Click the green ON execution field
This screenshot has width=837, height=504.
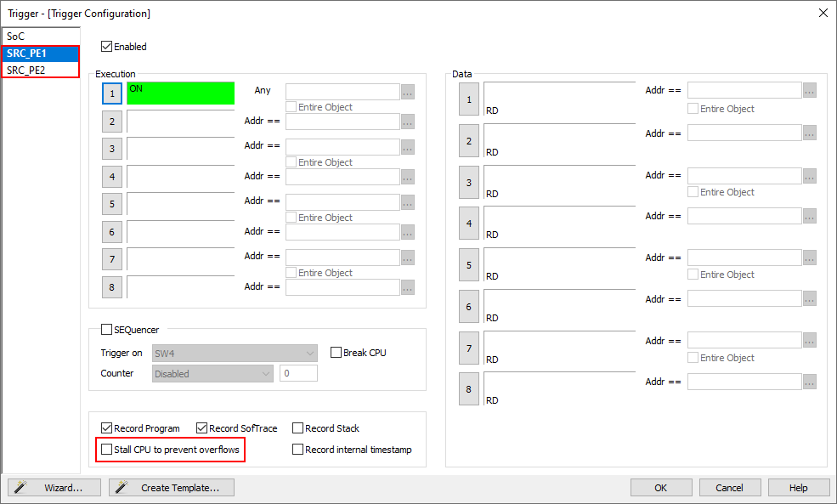(180, 93)
